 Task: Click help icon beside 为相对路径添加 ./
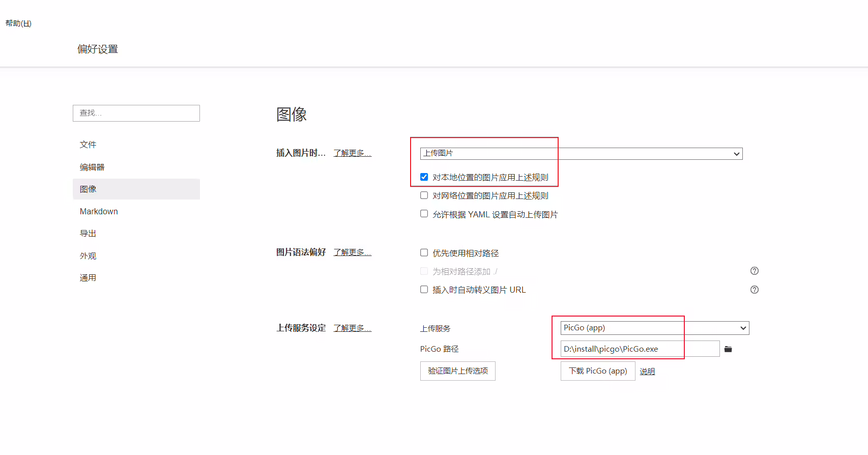(755, 271)
